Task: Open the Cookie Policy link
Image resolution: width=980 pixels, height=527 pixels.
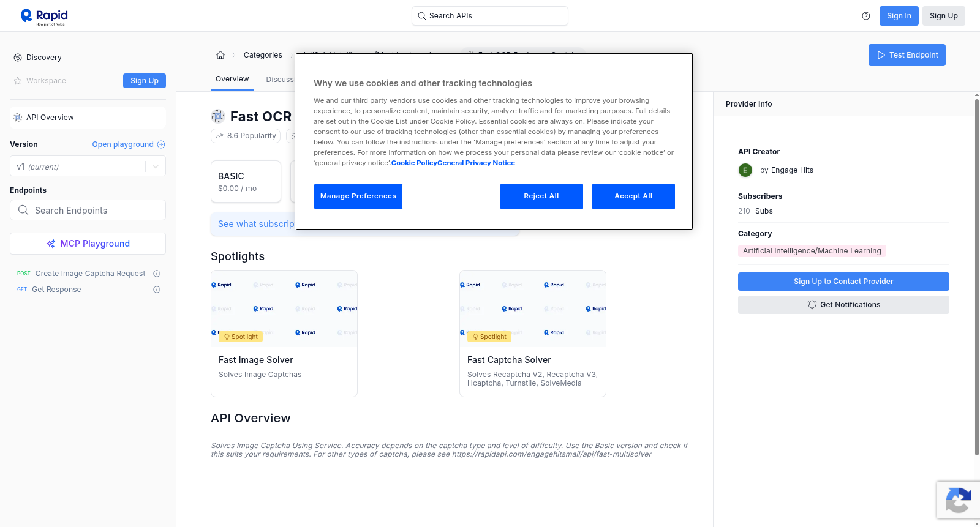Action: [x=414, y=163]
